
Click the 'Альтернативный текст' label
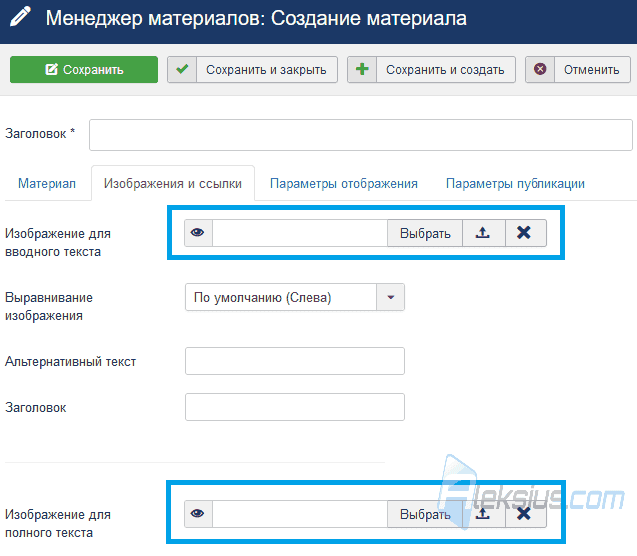[x=70, y=361]
